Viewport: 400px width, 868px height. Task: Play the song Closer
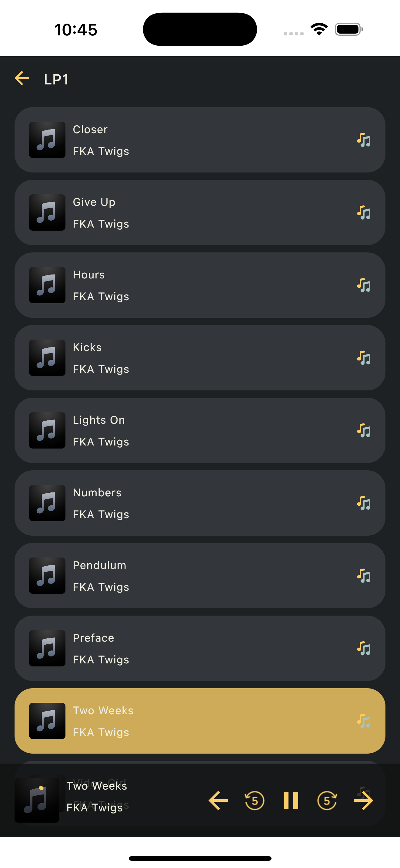[x=200, y=140]
